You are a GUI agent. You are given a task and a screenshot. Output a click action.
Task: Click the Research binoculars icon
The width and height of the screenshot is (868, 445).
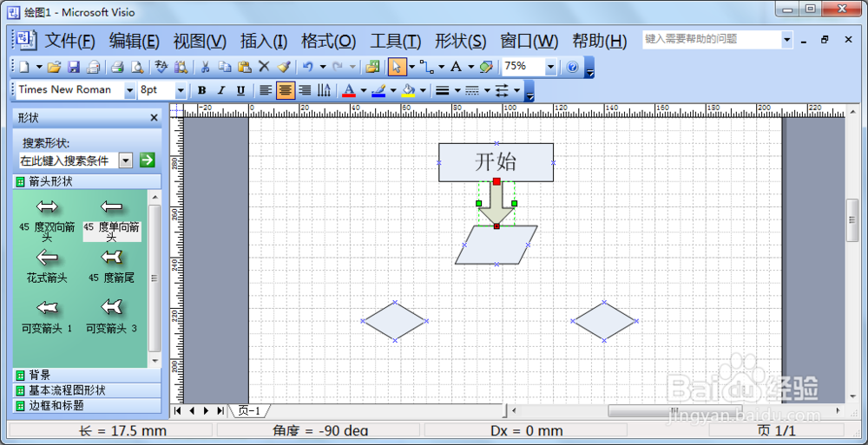[181, 67]
